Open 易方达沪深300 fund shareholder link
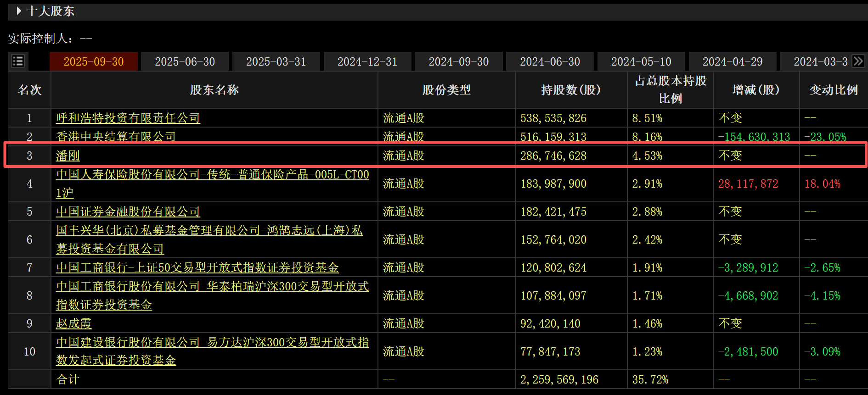The image size is (868, 395). [213, 351]
